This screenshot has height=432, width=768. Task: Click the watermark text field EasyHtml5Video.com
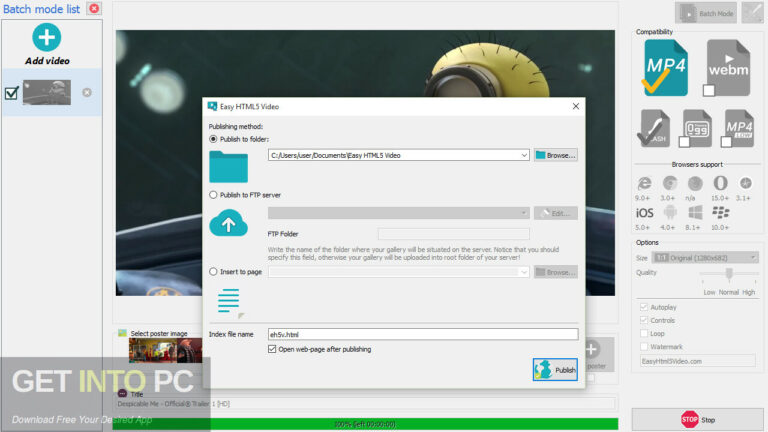pos(697,361)
